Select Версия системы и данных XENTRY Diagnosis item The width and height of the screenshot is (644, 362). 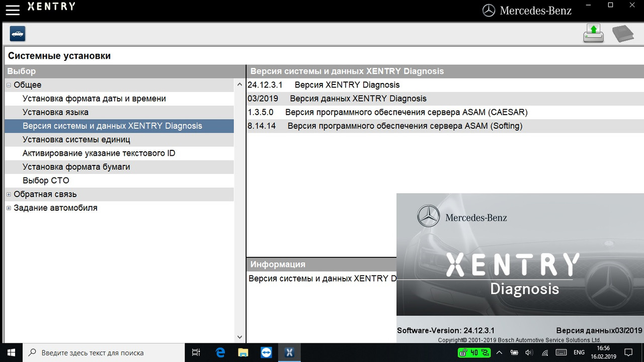coord(119,126)
